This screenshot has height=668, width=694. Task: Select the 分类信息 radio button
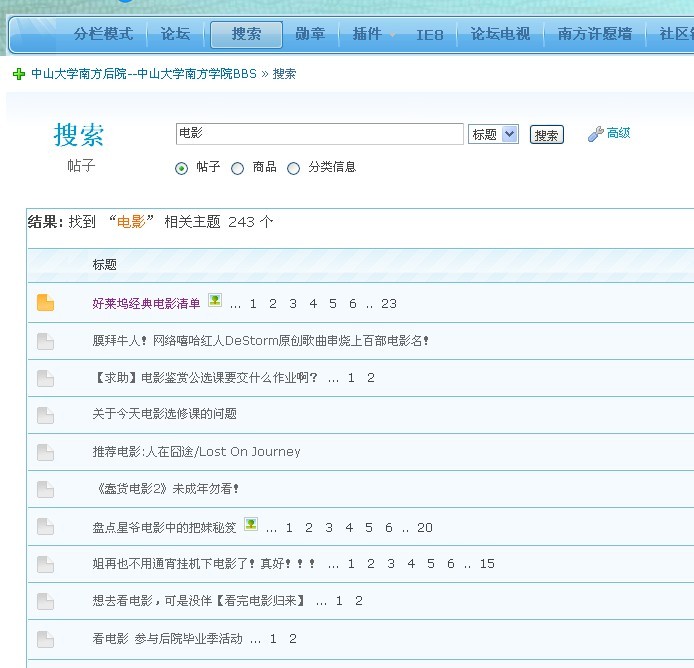pos(293,168)
